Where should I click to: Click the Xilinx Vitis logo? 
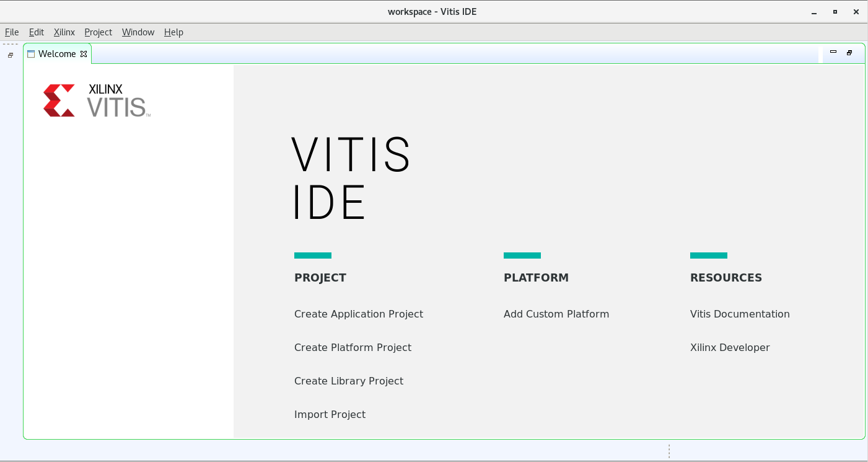[97, 100]
